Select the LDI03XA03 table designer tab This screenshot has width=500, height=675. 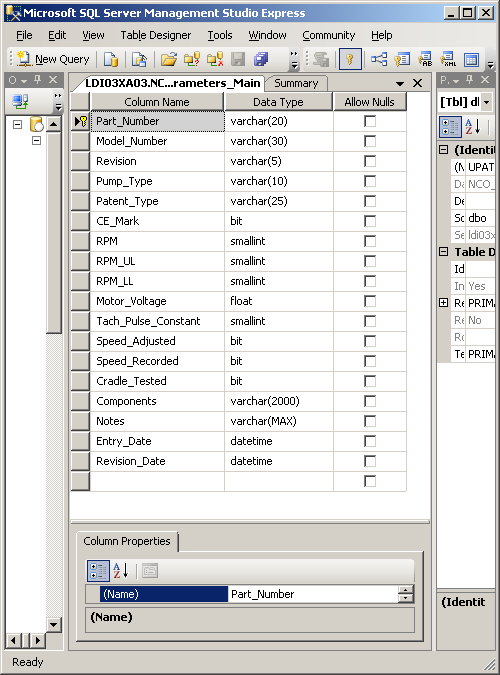[172, 83]
